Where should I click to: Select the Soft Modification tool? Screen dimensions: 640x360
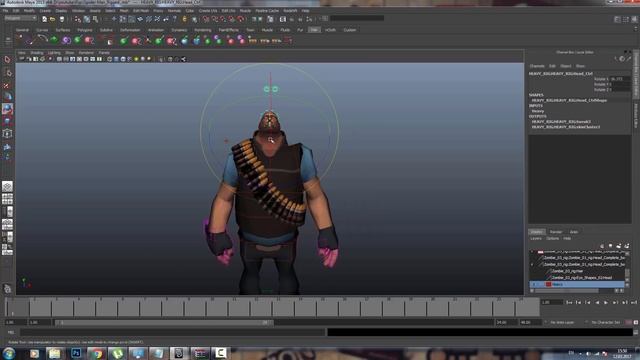[x=7, y=146]
